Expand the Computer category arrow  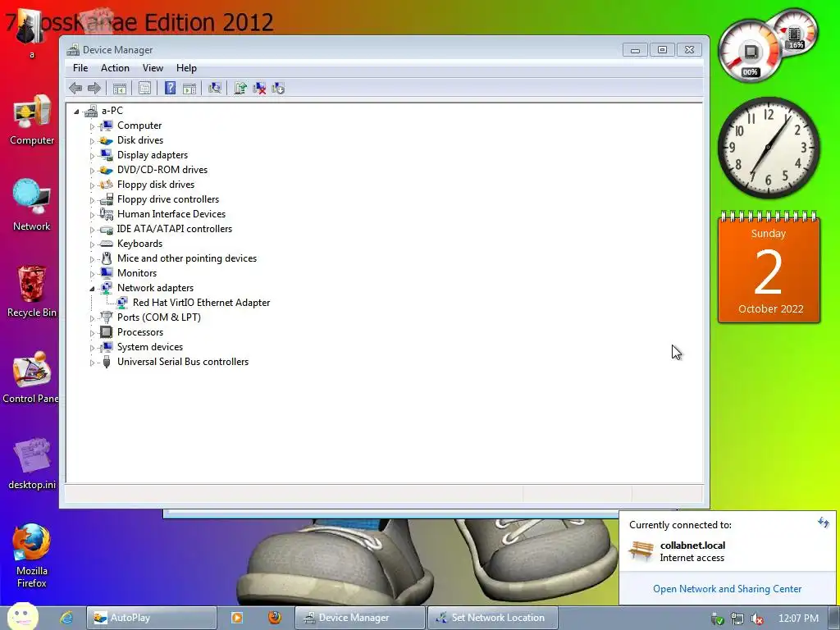pyautogui.click(x=92, y=126)
